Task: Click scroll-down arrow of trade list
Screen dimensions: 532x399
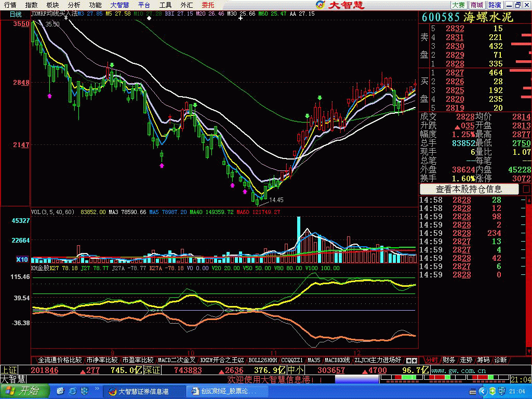Action: tap(528, 351)
